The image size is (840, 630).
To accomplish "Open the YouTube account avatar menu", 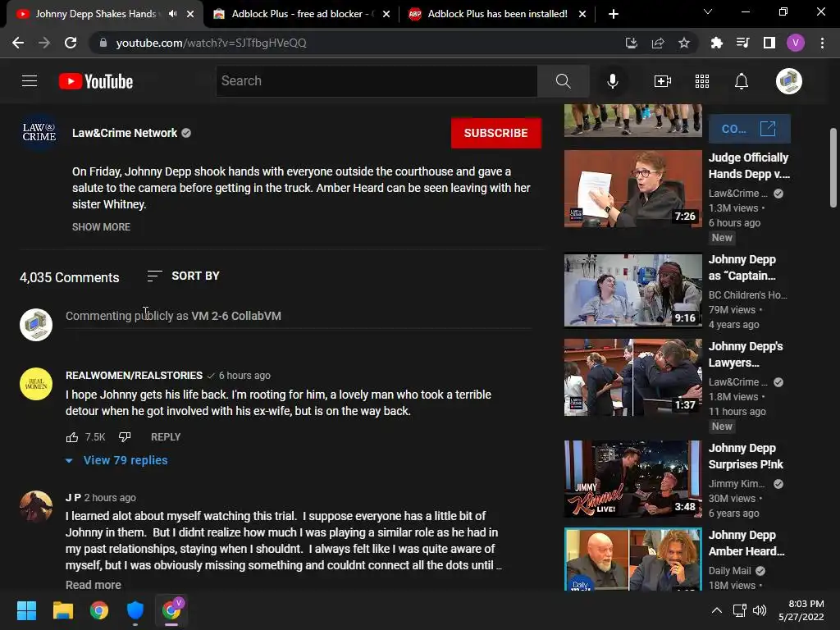I will coord(788,81).
